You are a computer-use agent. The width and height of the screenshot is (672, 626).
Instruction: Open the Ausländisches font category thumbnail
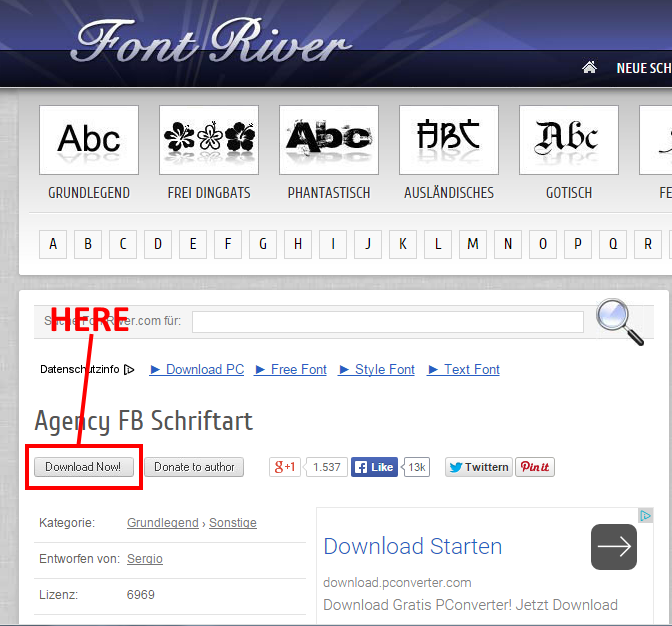coord(449,140)
